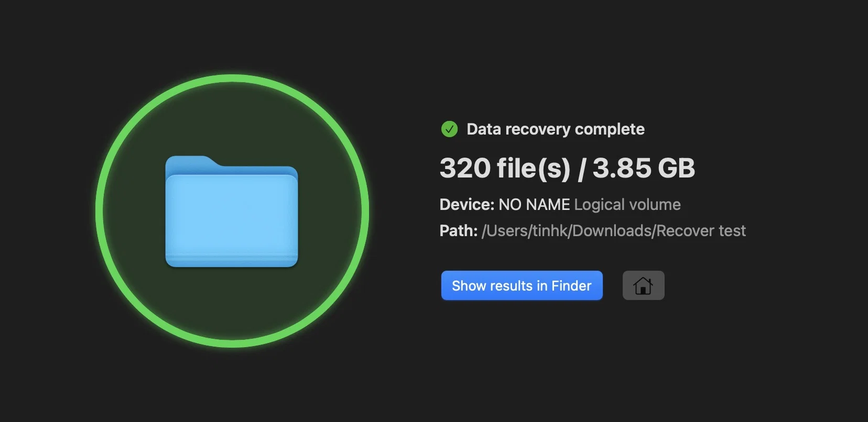Click the word 'complete' in the status message
868x422 pixels.
pyautogui.click(x=610, y=129)
